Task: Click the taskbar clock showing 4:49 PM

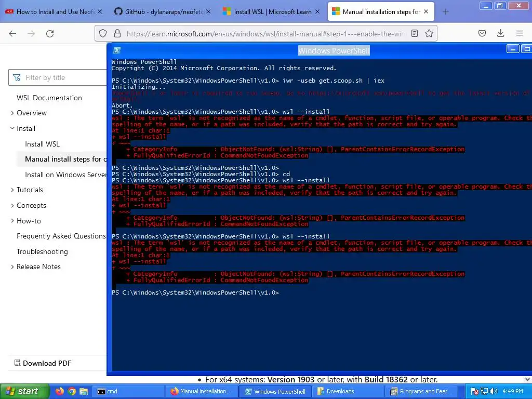Action: 513,391
